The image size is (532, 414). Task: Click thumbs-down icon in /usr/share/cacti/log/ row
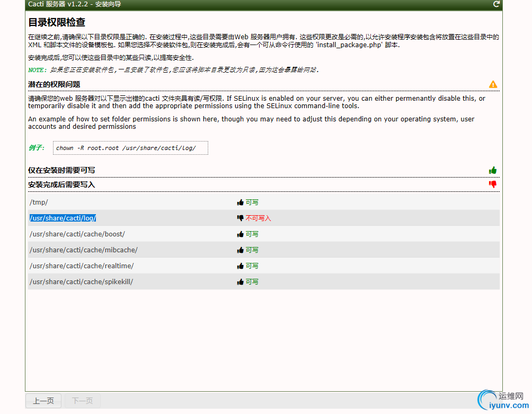(240, 218)
